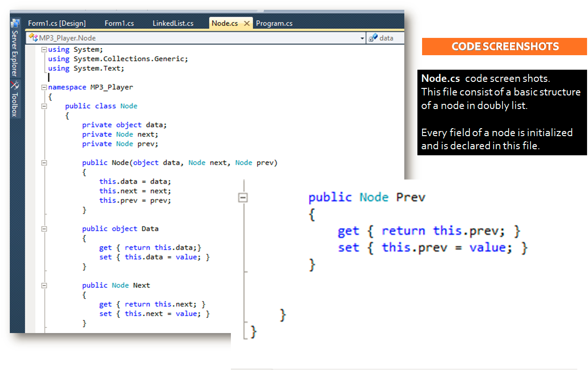Click the Server Explorer icon

(x=15, y=23)
